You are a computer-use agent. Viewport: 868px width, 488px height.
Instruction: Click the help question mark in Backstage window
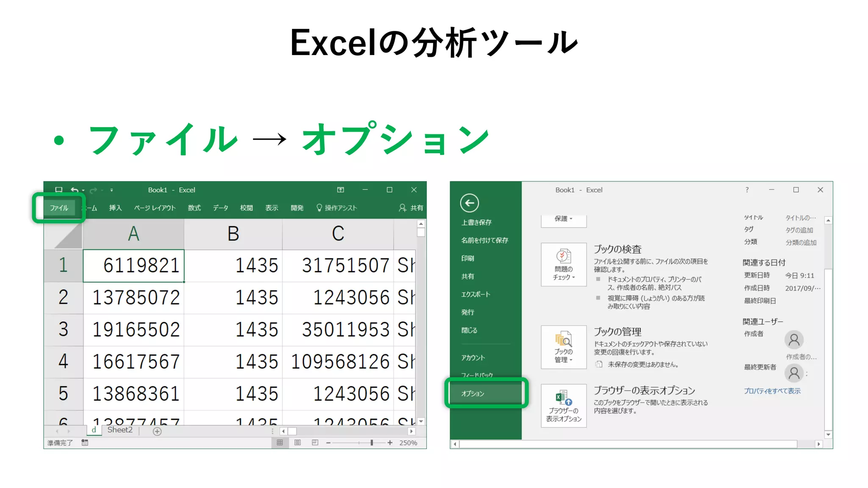747,190
